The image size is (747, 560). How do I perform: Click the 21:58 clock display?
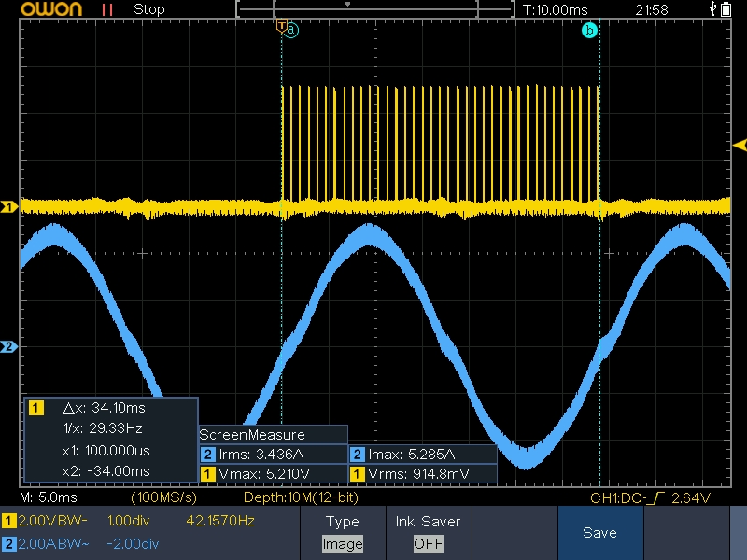coord(652,10)
